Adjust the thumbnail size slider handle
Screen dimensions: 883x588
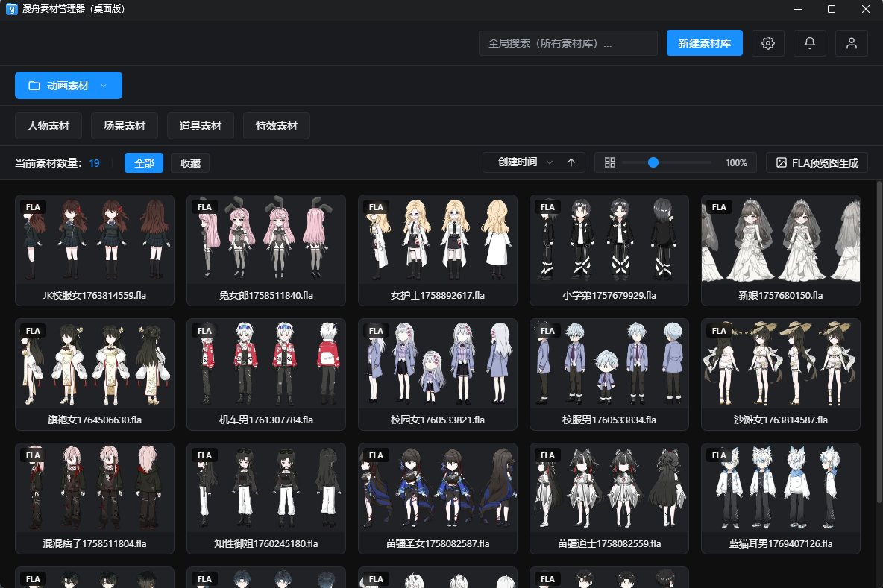(x=653, y=162)
